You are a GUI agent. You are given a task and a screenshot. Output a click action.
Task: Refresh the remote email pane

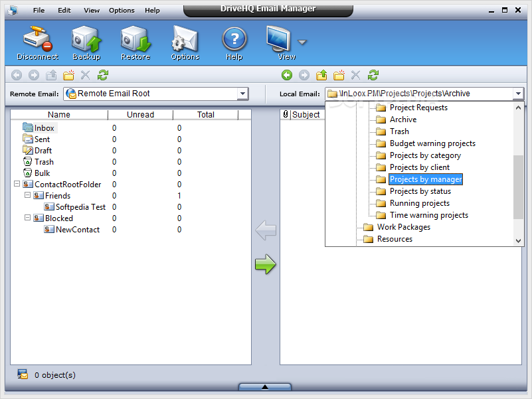coord(103,75)
